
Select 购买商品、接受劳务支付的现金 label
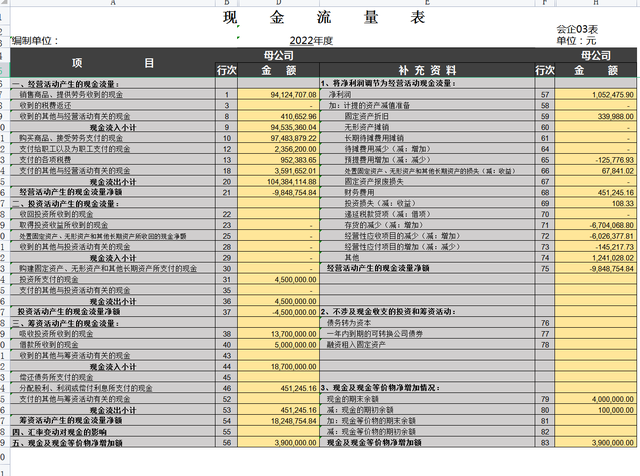point(71,138)
